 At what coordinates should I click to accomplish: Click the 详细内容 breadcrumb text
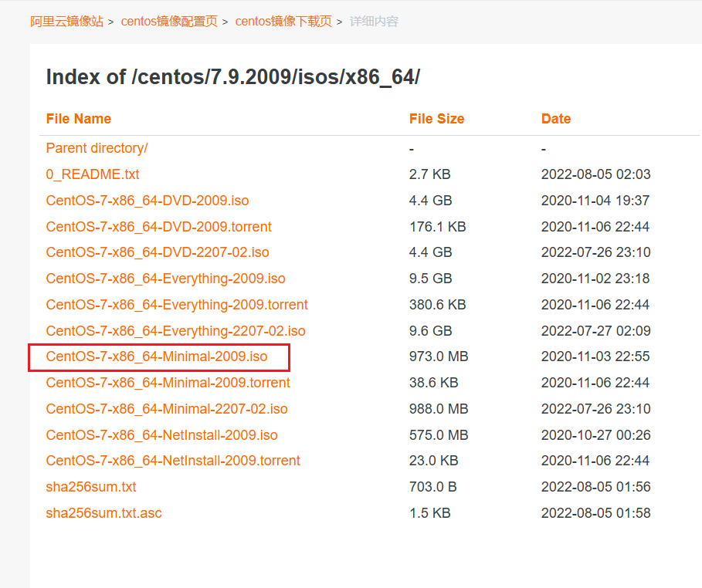(x=374, y=22)
